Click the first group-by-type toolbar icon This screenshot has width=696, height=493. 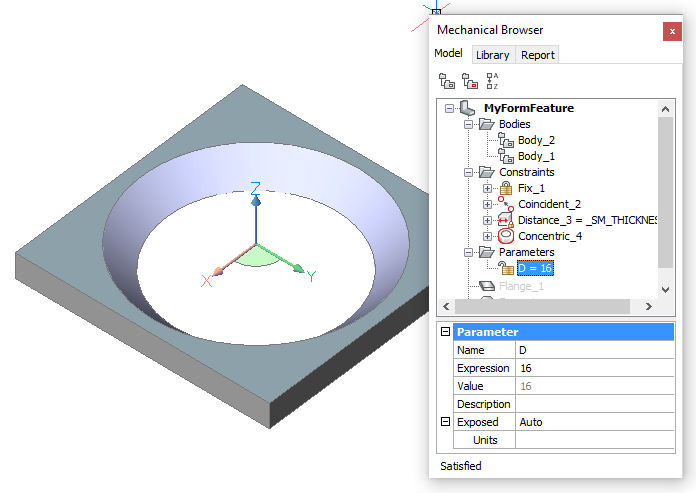(x=447, y=82)
